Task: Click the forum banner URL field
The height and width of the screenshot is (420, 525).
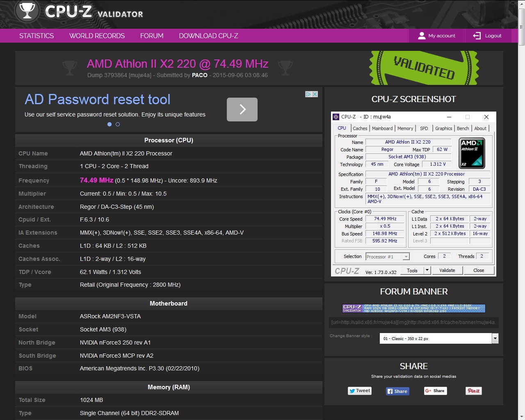Action: click(x=414, y=322)
